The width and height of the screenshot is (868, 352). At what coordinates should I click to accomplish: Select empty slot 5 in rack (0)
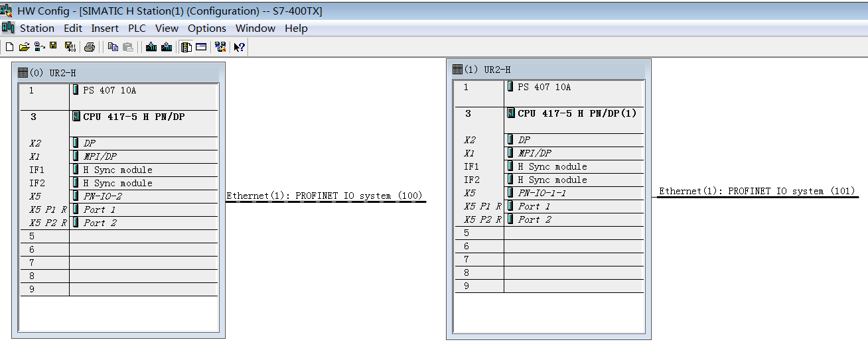[x=119, y=236]
